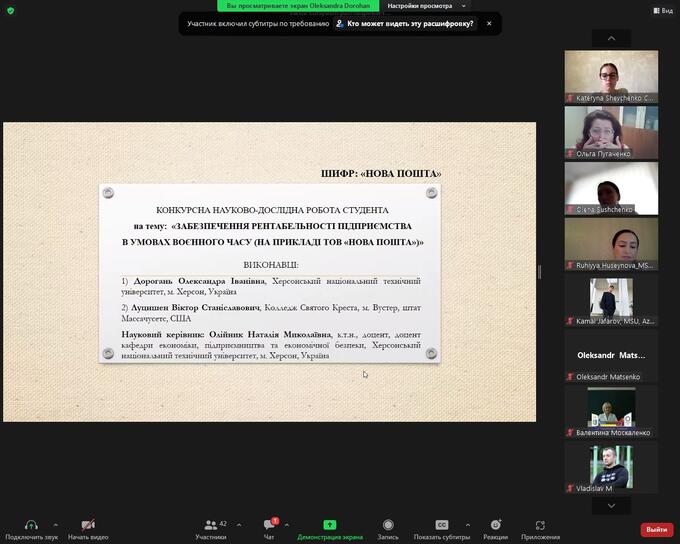
Task: Open the View options dropdown (Настройки просмотра)
Action: coord(425,6)
